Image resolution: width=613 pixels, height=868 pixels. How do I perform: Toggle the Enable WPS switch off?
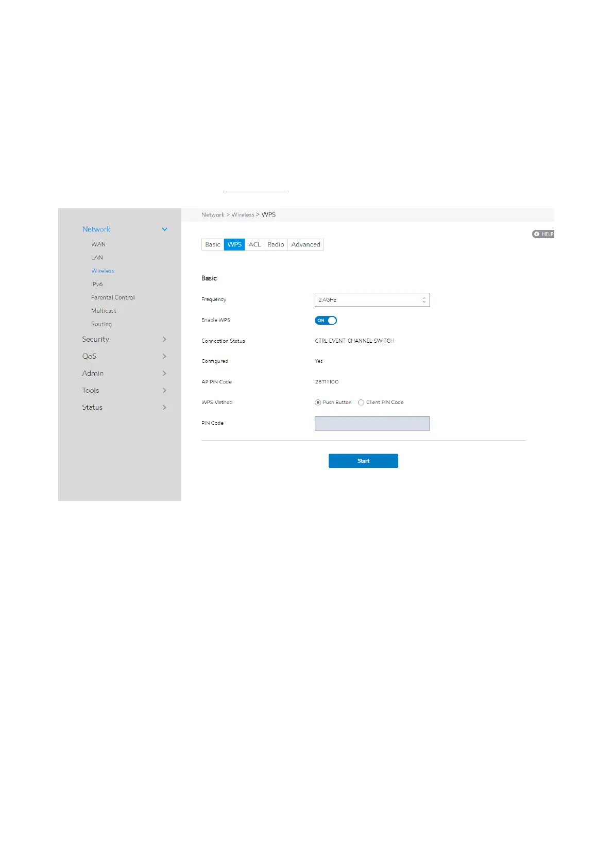coord(326,321)
